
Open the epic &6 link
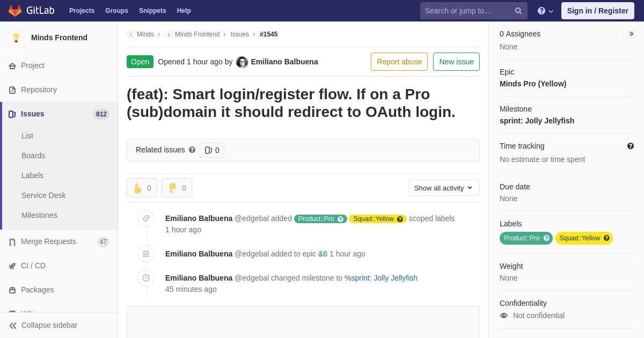(323, 254)
